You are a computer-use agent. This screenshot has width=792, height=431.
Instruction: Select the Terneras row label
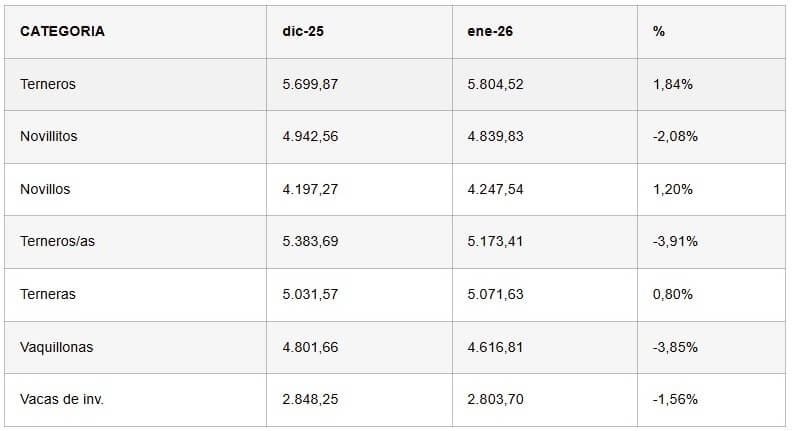48,294
